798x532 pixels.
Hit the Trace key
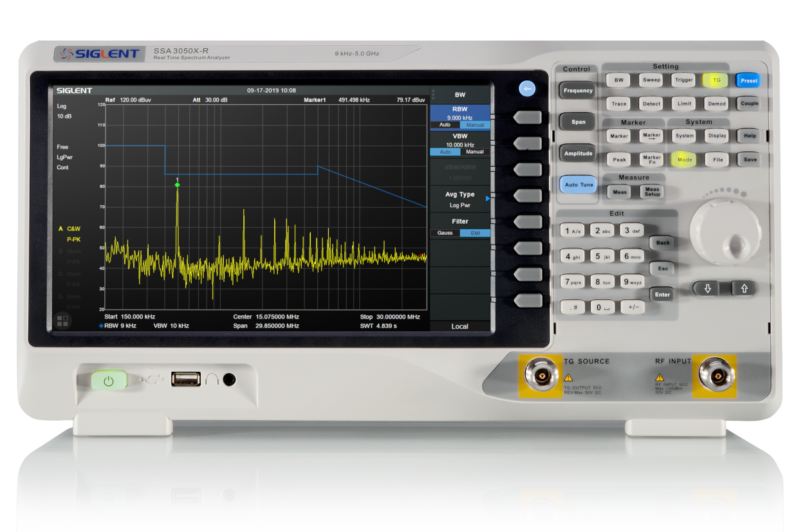pos(619,104)
